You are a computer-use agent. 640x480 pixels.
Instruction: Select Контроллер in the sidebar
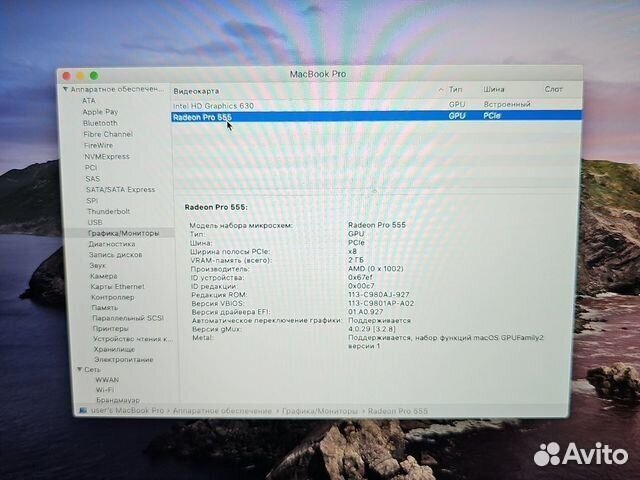(x=113, y=297)
